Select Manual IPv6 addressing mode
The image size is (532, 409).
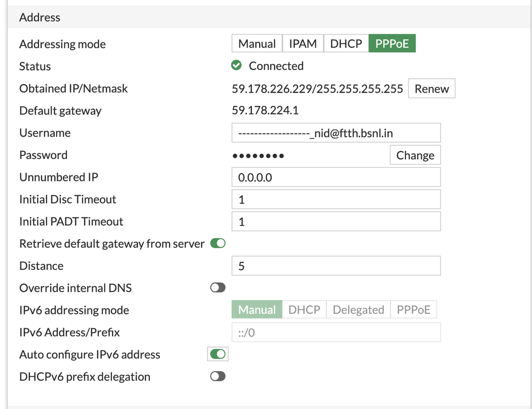257,310
